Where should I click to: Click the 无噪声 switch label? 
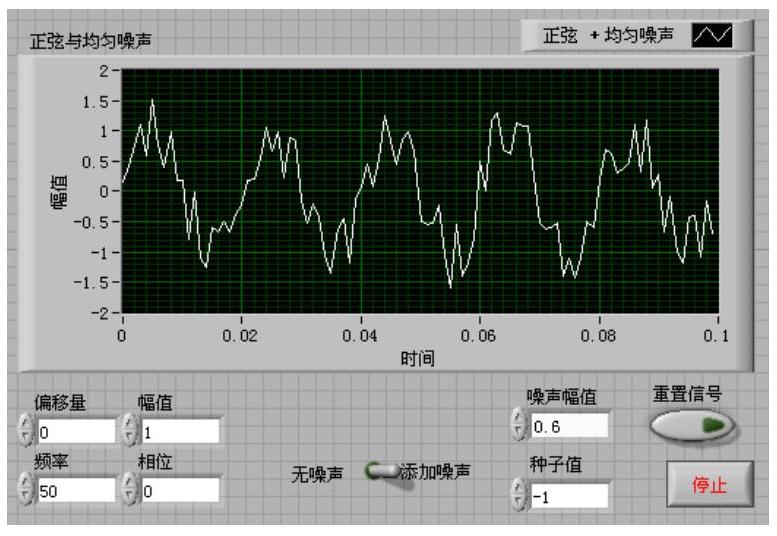click(x=317, y=474)
